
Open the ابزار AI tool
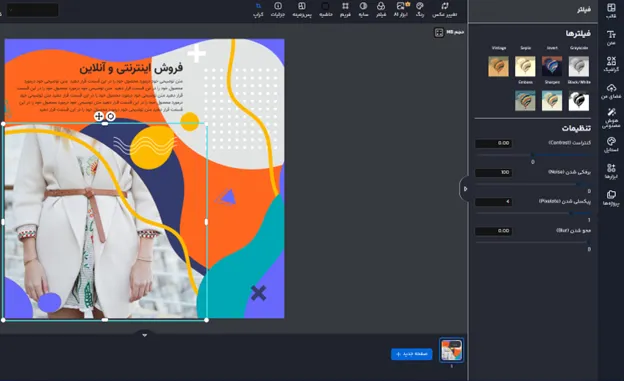pos(401,10)
